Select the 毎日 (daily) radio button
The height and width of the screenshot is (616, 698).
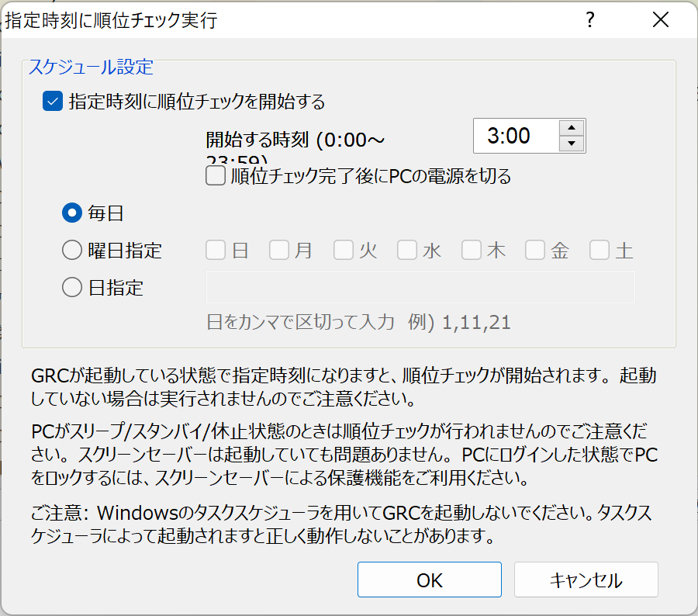[x=72, y=213]
